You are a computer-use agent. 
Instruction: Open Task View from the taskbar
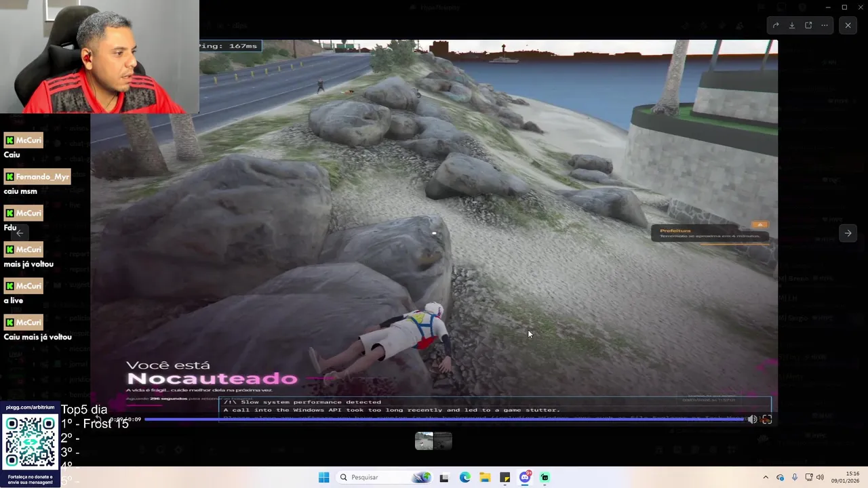tap(444, 477)
